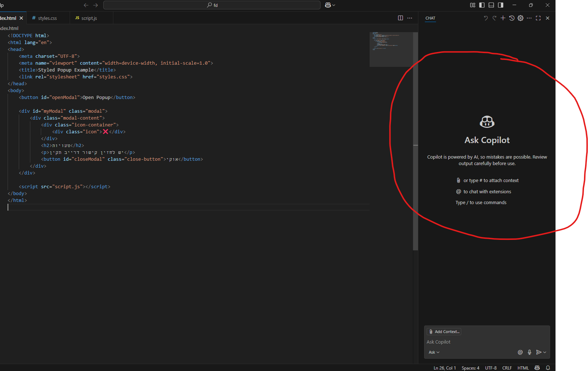Click the editor vertical scrollbar
The image size is (588, 371).
pyautogui.click(x=415, y=141)
